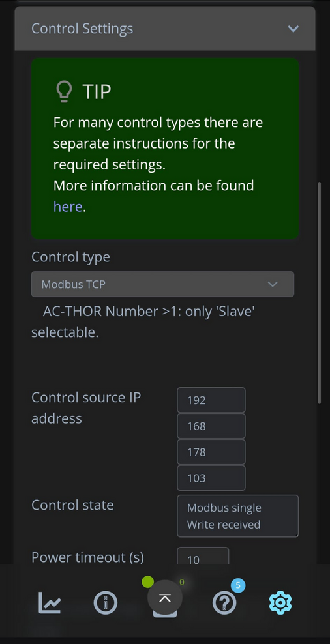
Task: Click the green 0 counter near home button
Action: click(x=182, y=582)
